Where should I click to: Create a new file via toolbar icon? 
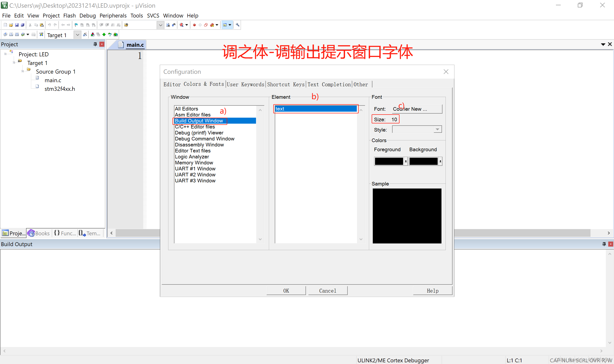(5, 25)
